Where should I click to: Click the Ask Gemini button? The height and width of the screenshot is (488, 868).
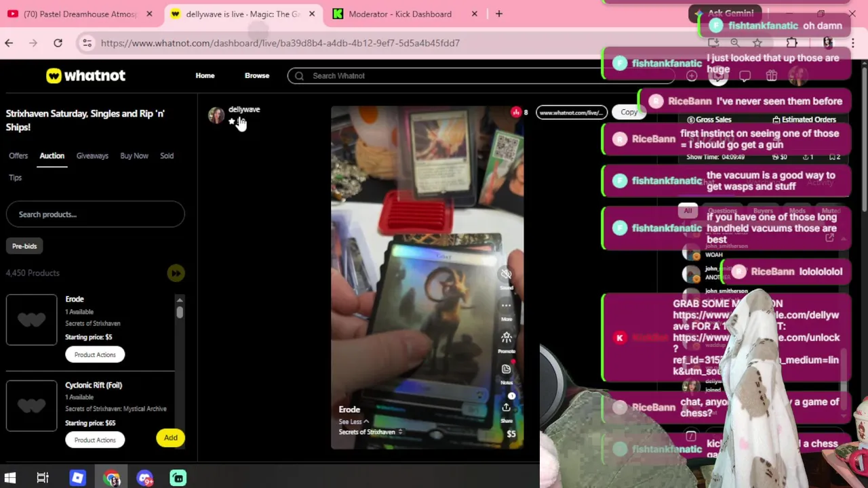tap(724, 14)
